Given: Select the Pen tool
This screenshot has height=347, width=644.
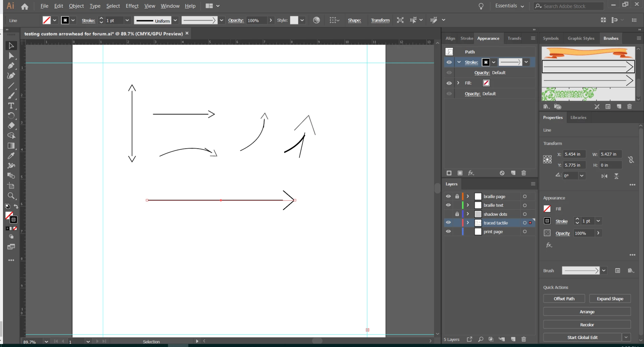Looking at the screenshot, I should pyautogui.click(x=11, y=66).
